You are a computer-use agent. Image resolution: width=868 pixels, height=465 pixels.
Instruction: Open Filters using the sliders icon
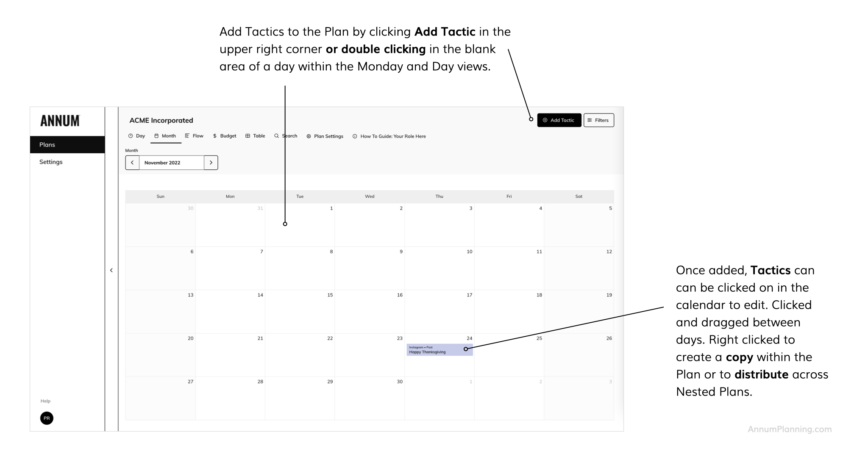pos(590,120)
